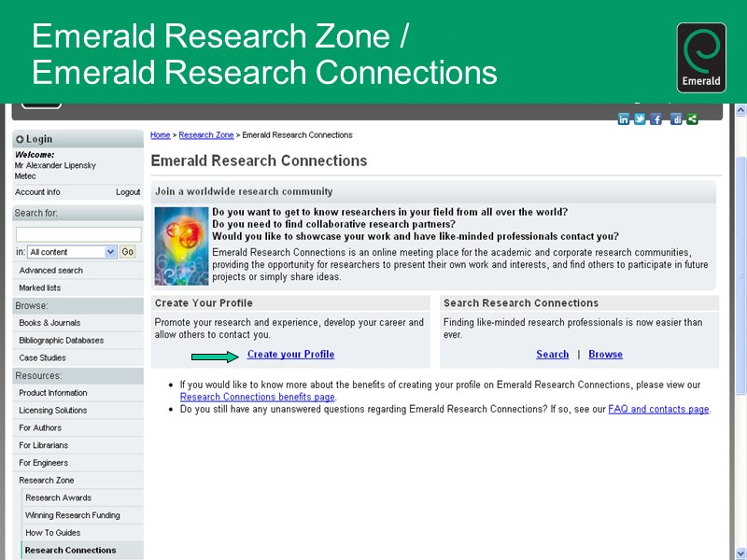This screenshot has width=747, height=560.
Task: Share the page on LinkedIn
Action: 624,119
